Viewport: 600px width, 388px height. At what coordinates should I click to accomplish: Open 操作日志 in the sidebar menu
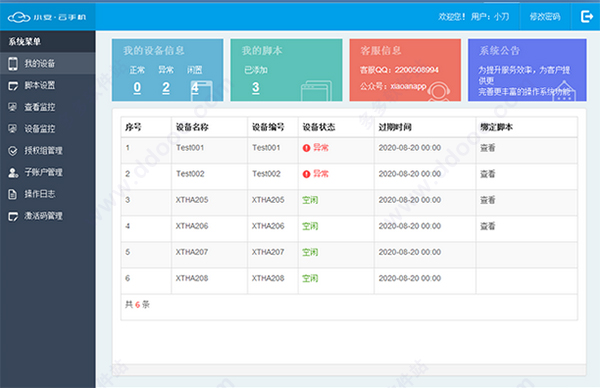coord(47,194)
